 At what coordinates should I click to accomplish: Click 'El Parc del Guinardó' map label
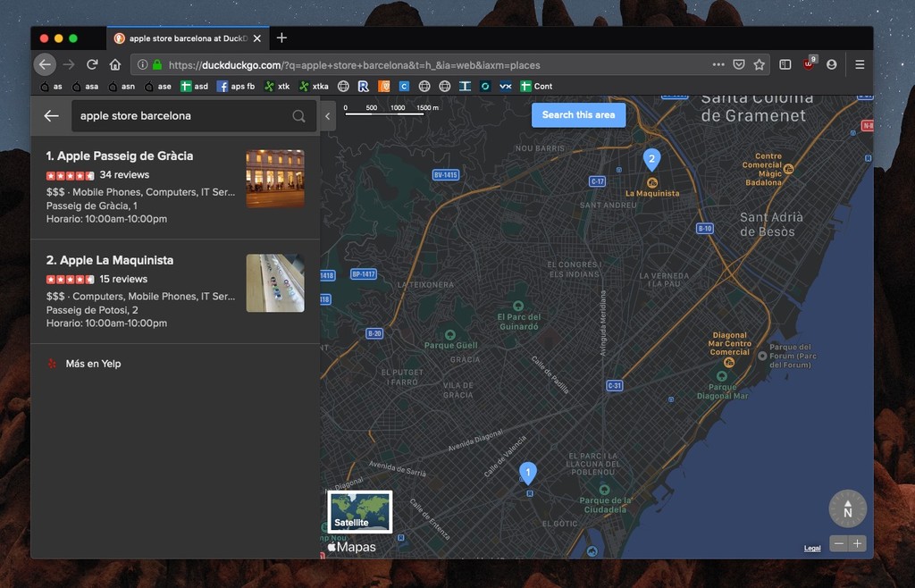click(x=519, y=322)
